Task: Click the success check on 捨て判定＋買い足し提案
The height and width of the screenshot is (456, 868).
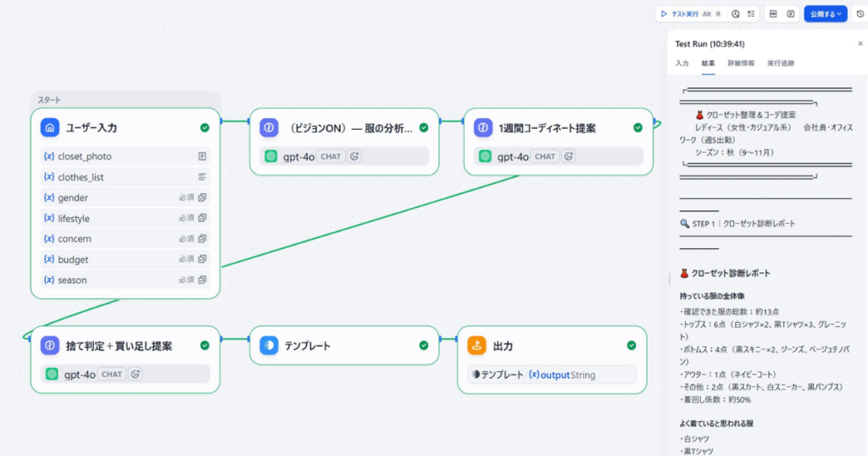Action: 205,345
